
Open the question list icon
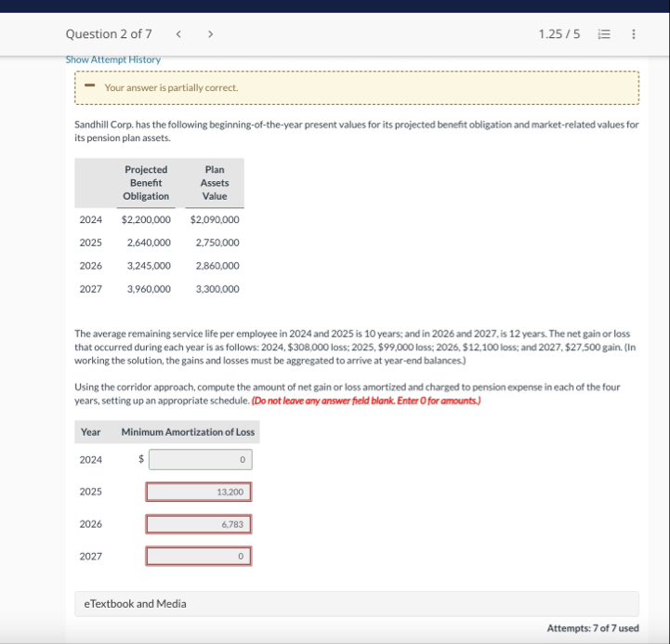click(x=604, y=33)
